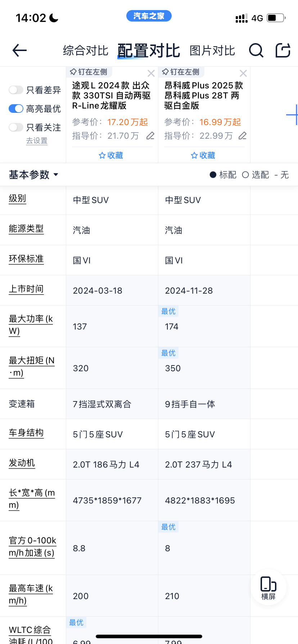Edit guide price for 昂科威 Plus

(x=243, y=136)
